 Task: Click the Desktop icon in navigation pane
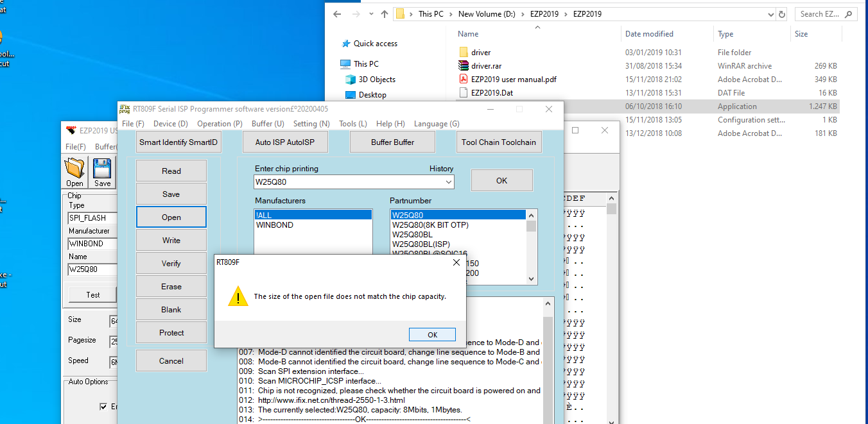(x=351, y=95)
